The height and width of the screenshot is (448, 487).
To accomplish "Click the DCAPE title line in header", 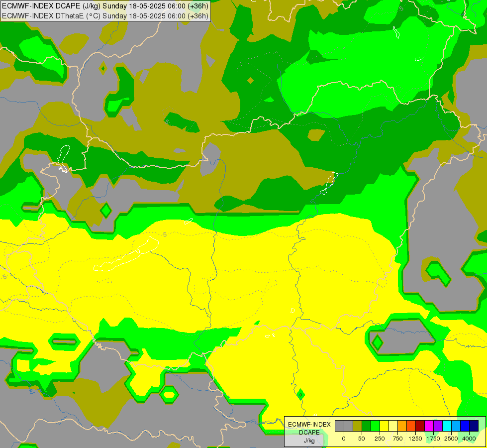I will click(105, 6).
